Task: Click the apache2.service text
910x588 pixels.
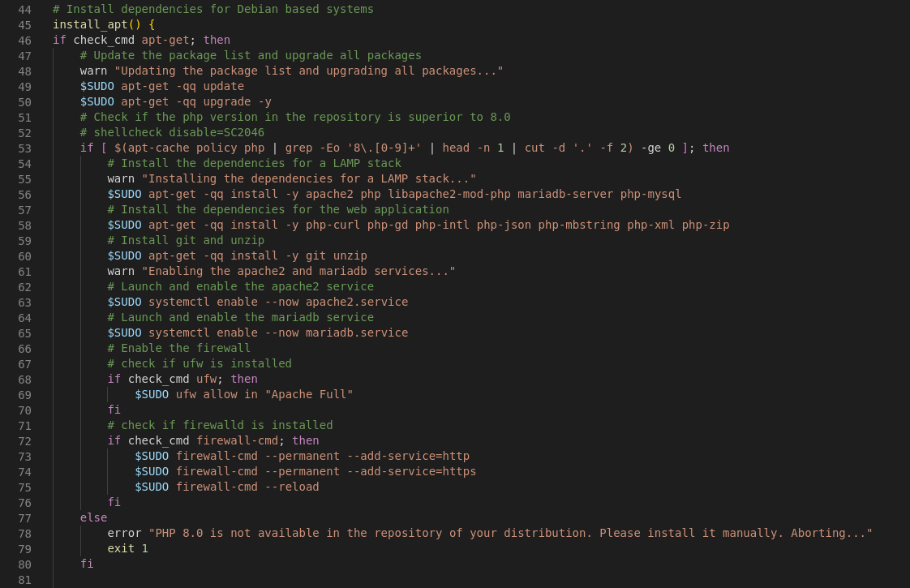Action: [357, 302]
